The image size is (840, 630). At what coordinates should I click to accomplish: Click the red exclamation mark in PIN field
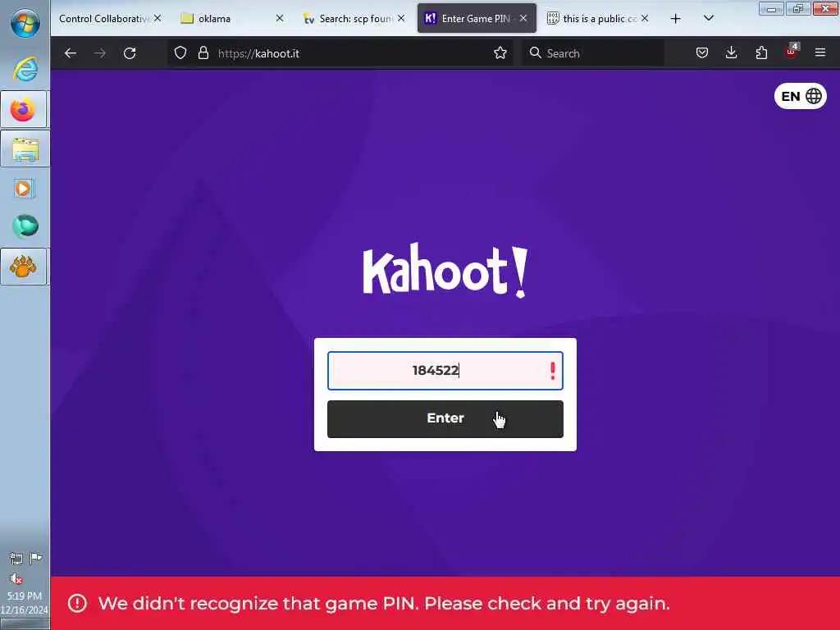[x=552, y=371]
